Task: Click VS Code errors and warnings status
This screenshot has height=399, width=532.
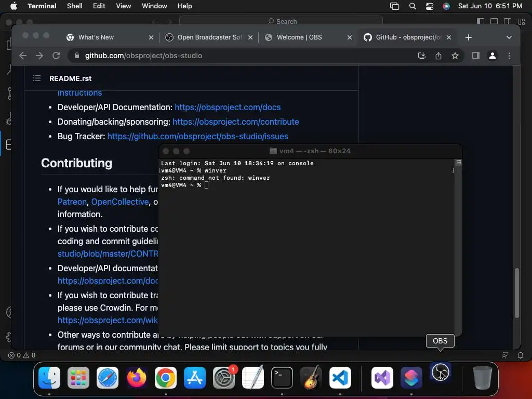Action: (22, 355)
